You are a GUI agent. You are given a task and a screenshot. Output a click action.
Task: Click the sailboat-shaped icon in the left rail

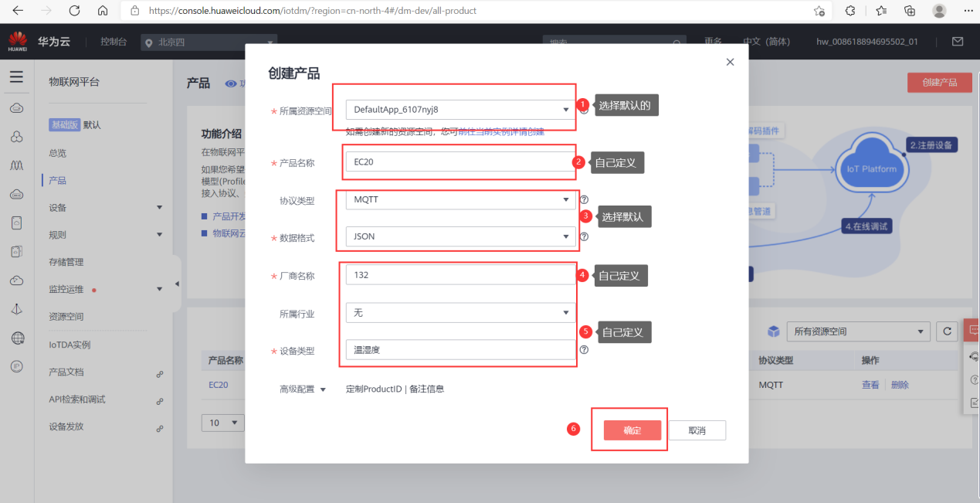pos(16,309)
